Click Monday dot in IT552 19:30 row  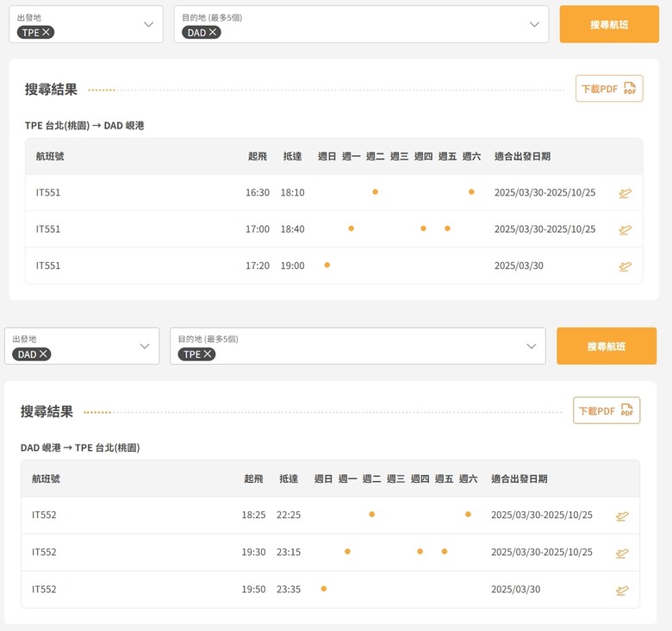tap(347, 552)
